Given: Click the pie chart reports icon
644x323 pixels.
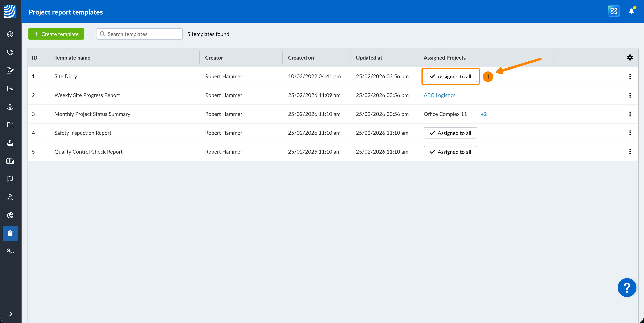Looking at the screenshot, I should [10, 215].
